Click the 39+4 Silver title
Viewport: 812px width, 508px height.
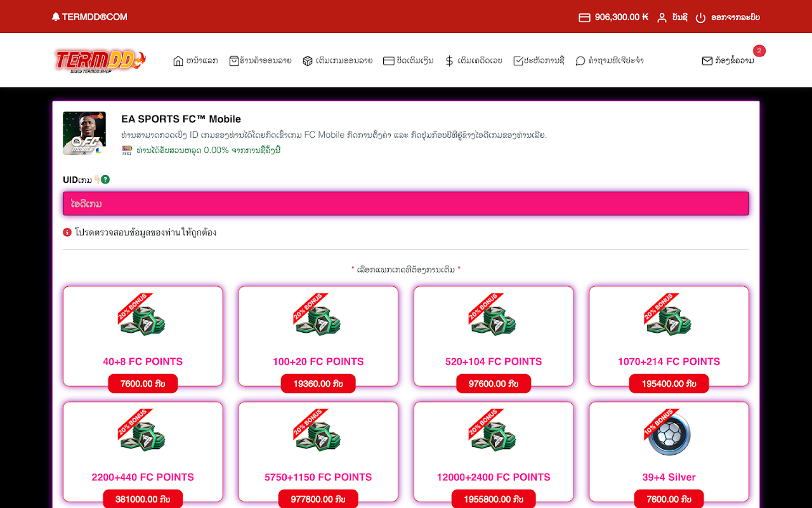coord(669,477)
